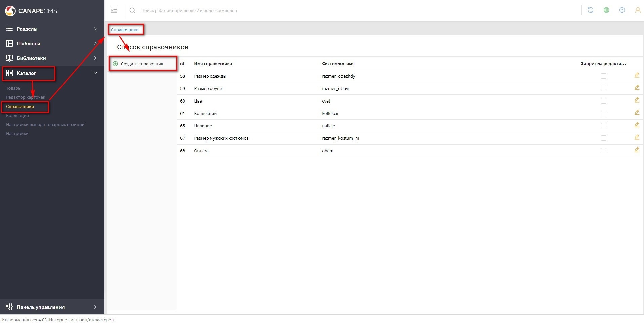Click edit pencil for Цвет row
The width and height of the screenshot is (644, 324).
(x=637, y=100)
